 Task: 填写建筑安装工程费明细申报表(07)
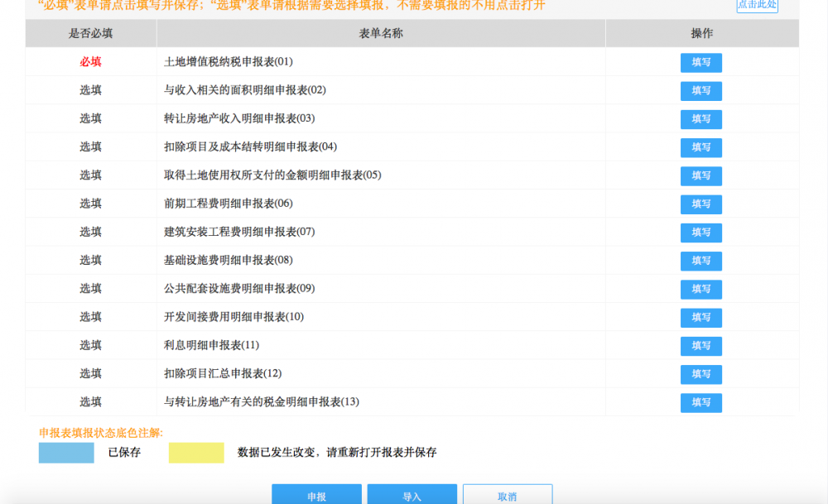[700, 233]
